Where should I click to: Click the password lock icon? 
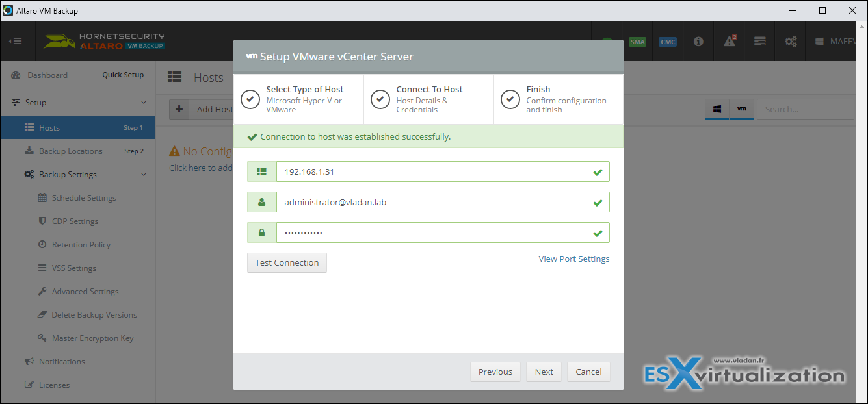pyautogui.click(x=261, y=233)
